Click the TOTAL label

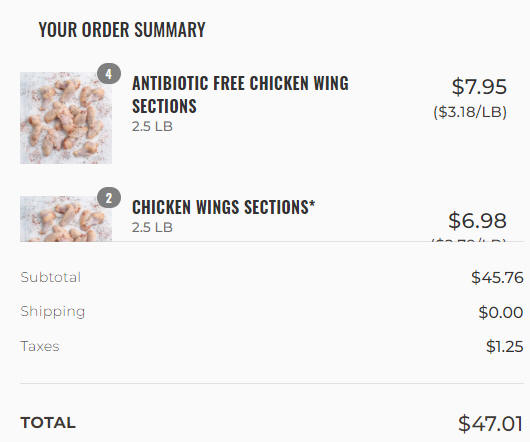pos(48,423)
